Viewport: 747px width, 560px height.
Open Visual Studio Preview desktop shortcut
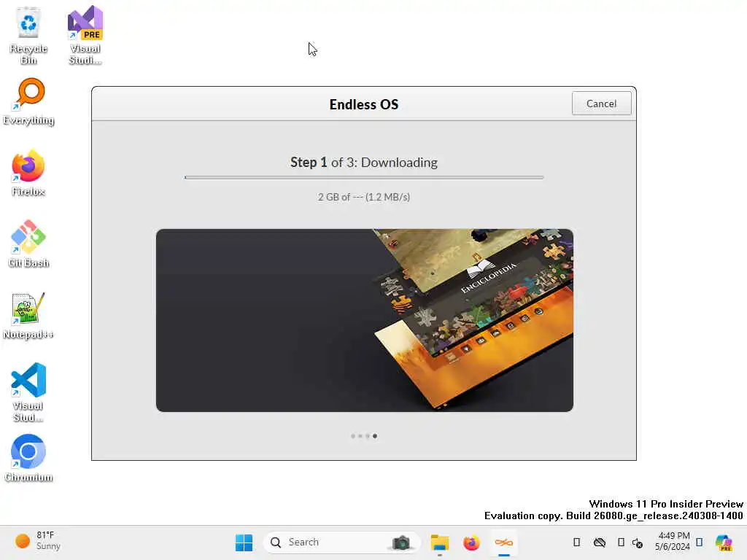tap(85, 35)
